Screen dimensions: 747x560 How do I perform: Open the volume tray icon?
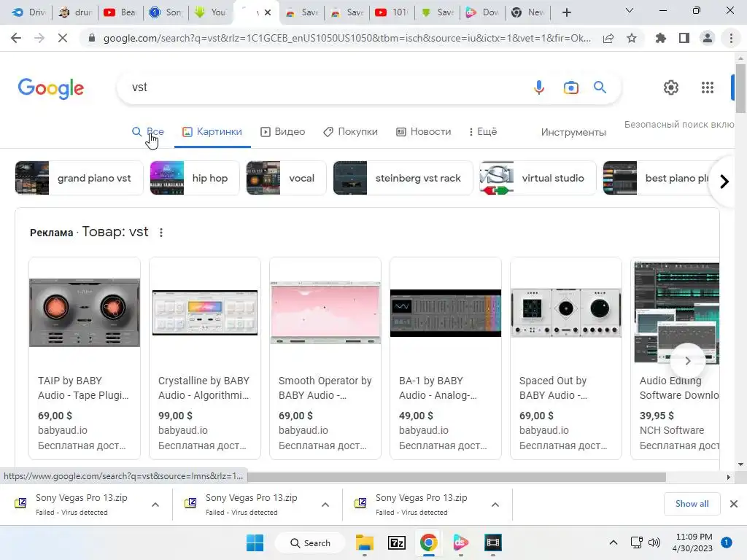[654, 542]
